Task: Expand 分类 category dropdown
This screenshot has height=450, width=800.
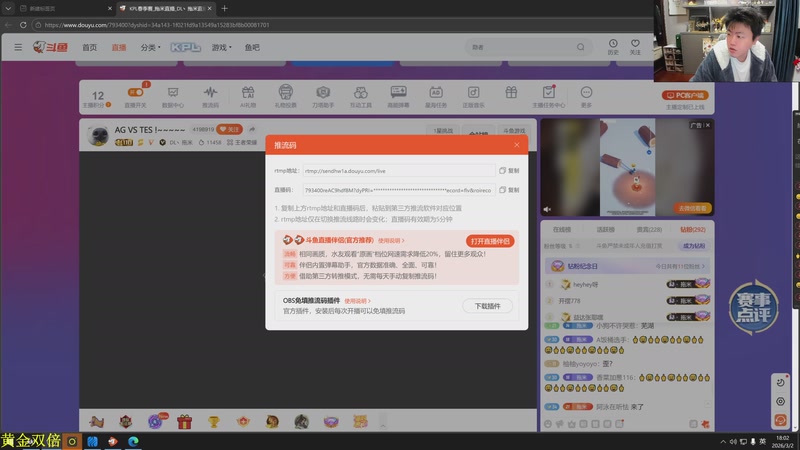Action: point(151,47)
